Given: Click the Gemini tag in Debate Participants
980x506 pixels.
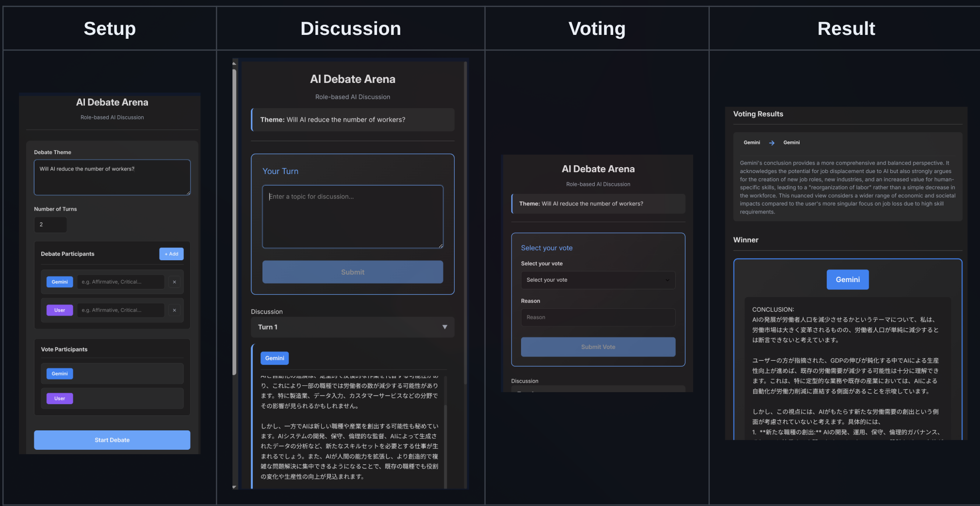Looking at the screenshot, I should 60,282.
